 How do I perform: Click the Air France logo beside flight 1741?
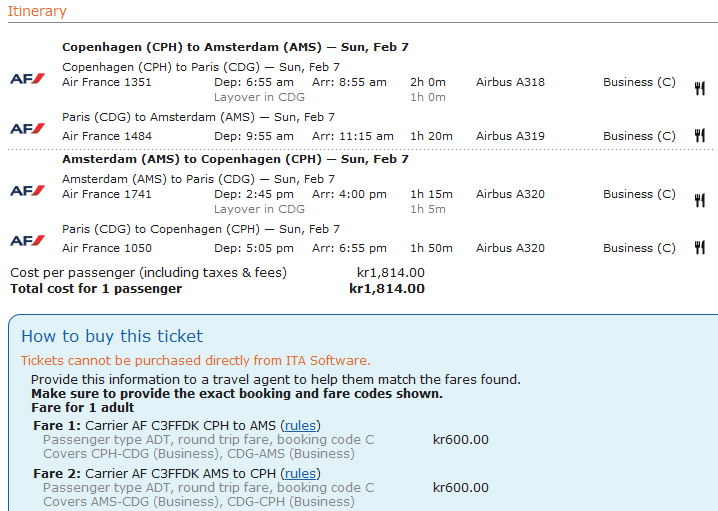27,191
